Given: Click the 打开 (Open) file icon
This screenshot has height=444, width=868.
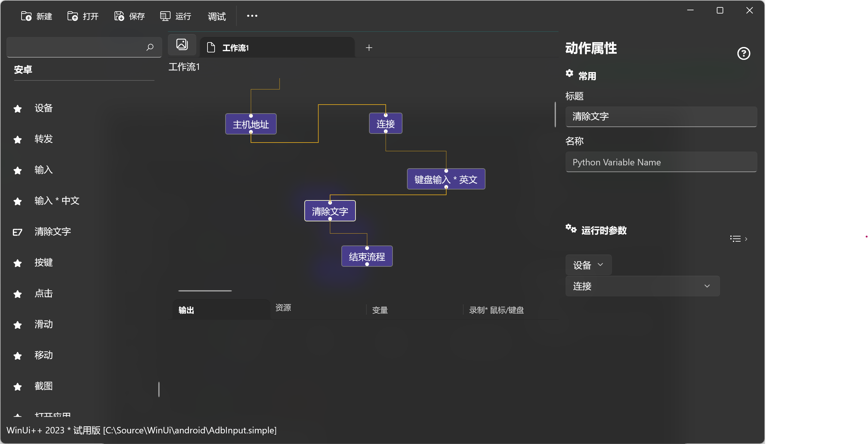Looking at the screenshot, I should tap(72, 16).
